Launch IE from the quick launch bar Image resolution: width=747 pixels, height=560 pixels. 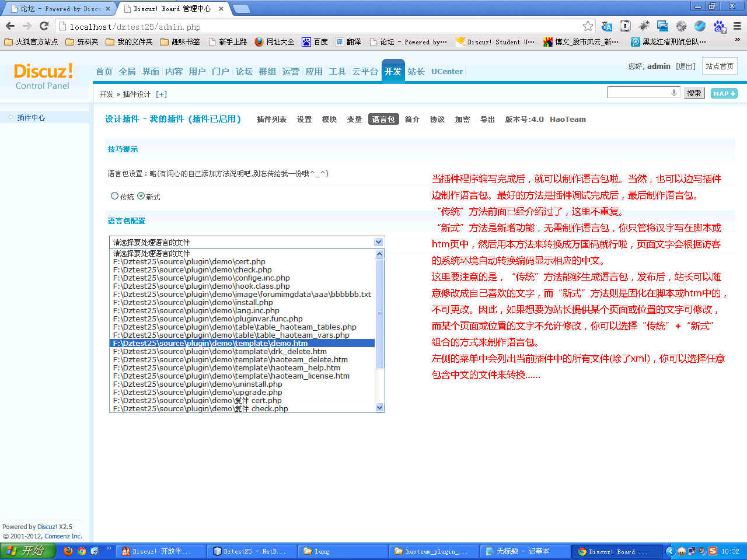click(x=95, y=551)
